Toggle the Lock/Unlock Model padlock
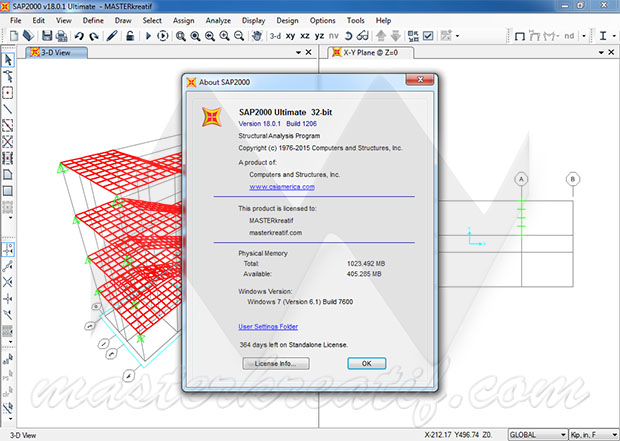Screen dimensions: 620x441 click(130, 36)
